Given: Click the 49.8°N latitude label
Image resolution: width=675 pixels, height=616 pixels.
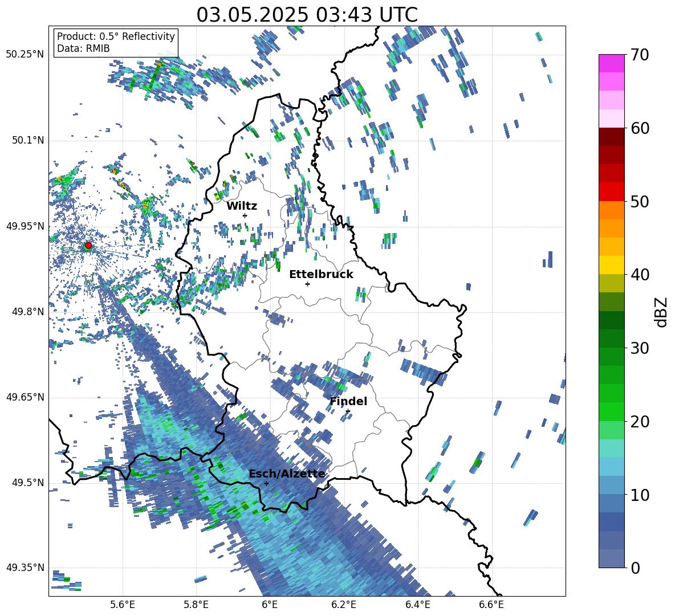Looking at the screenshot, I should (x=27, y=312).
